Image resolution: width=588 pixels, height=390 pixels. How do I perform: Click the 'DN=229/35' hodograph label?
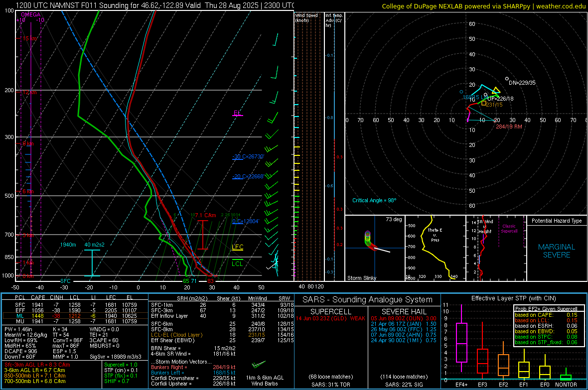click(522, 83)
